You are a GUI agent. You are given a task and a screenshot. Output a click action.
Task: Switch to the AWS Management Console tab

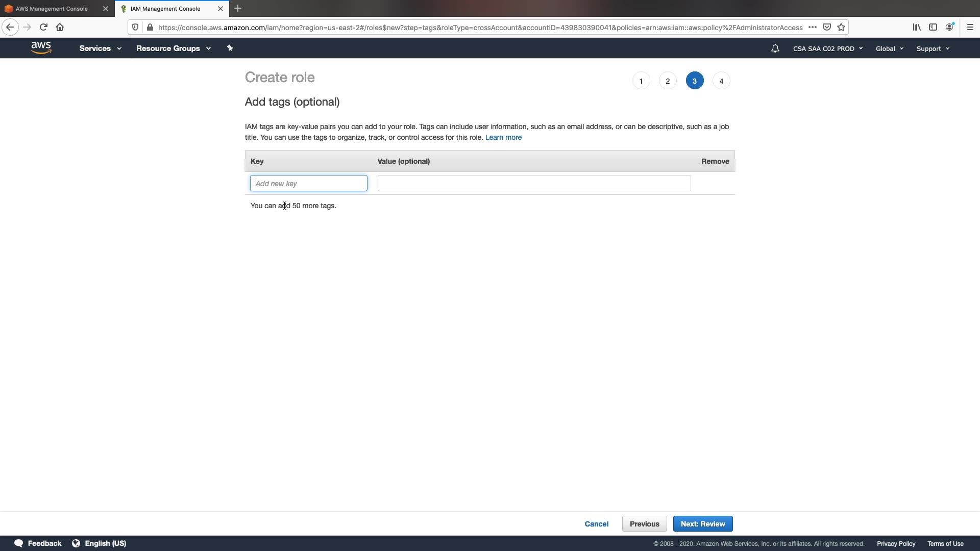52,9
